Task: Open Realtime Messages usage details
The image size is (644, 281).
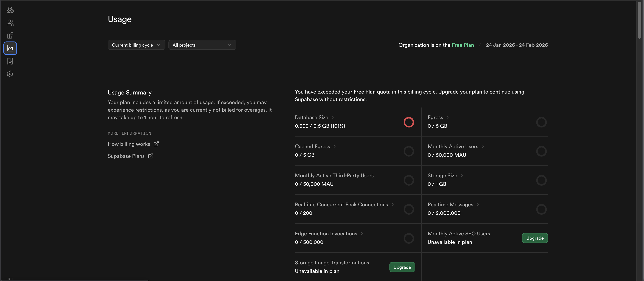Action: 450,204
